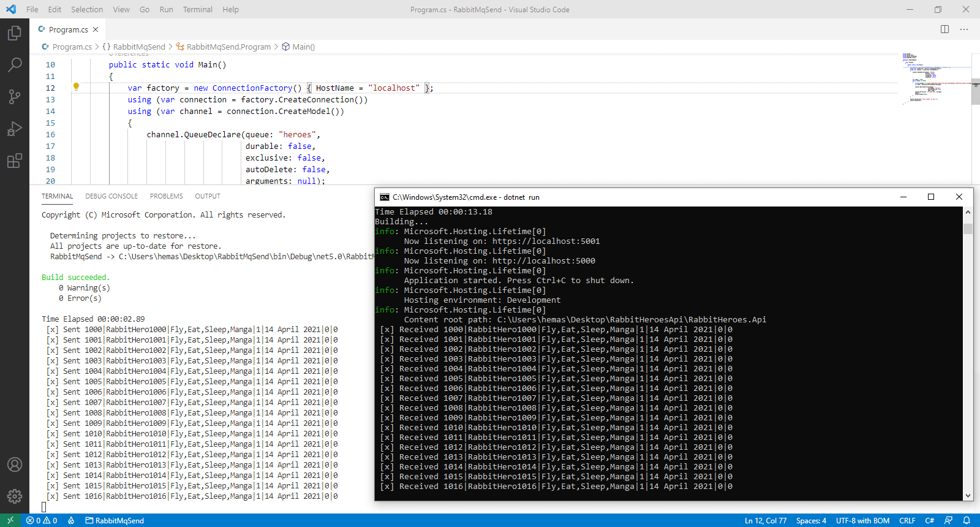
Task: Click http://localhost:5000 in cmd window
Action: tap(544, 260)
